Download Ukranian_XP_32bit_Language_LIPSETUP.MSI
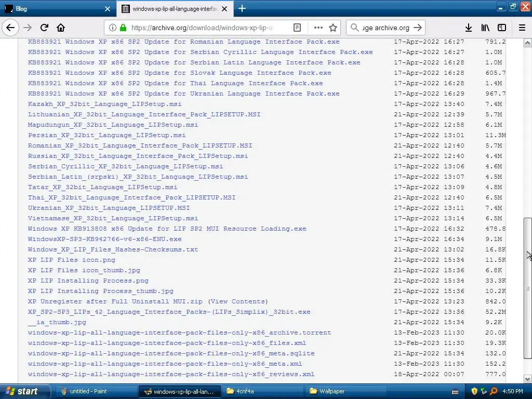The width and height of the screenshot is (532, 399). point(109,208)
